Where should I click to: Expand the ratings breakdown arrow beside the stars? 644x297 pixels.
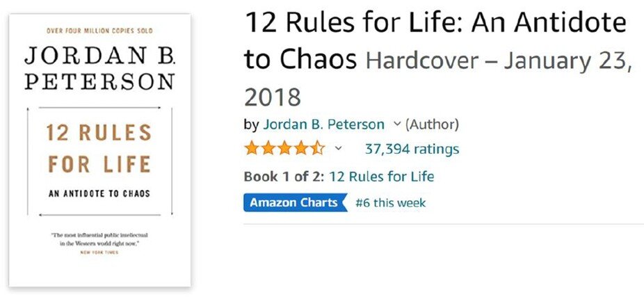338,148
